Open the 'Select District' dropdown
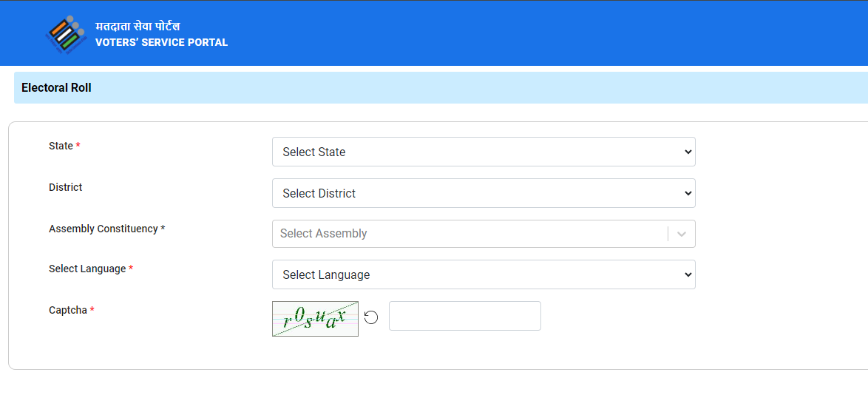This screenshot has height=418, width=868. [484, 193]
